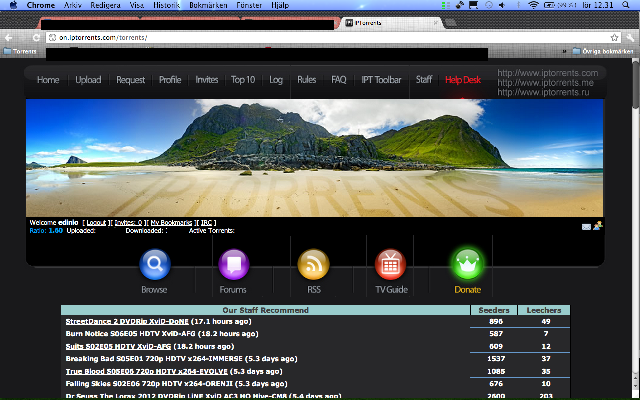This screenshot has height=400, width=640.
Task: Open the TV Guide icon
Action: tap(390, 264)
